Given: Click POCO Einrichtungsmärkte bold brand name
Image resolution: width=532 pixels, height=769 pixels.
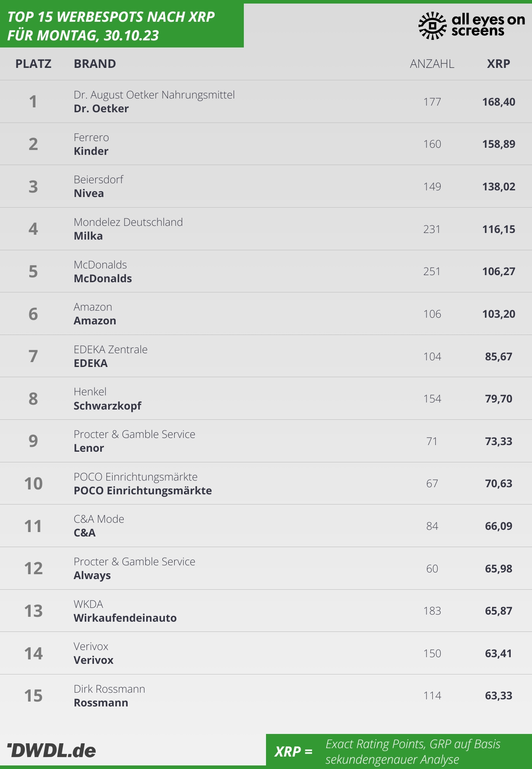Looking at the screenshot, I should coord(143,491).
